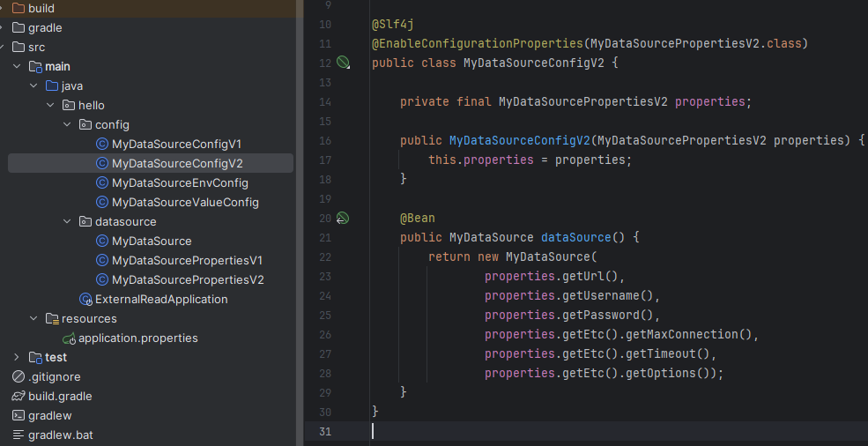Click the bean gutter icon on line 12
This screenshot has height=446, width=868.
[343, 63]
